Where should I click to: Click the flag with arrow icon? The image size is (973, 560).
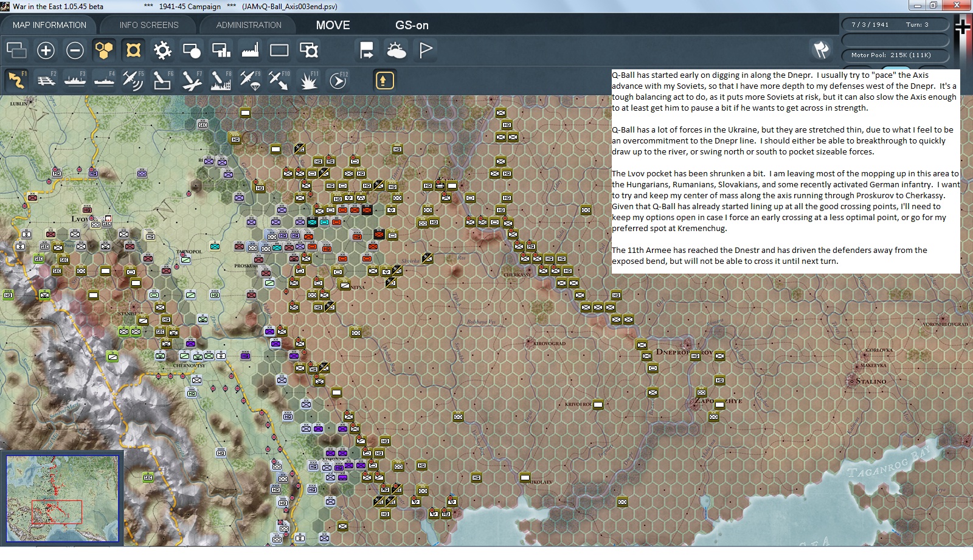tap(367, 50)
